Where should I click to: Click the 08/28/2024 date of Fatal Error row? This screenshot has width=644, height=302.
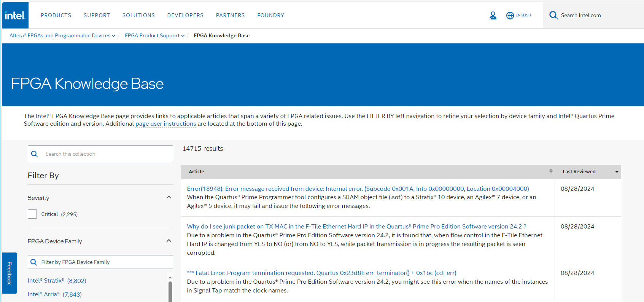pos(577,273)
